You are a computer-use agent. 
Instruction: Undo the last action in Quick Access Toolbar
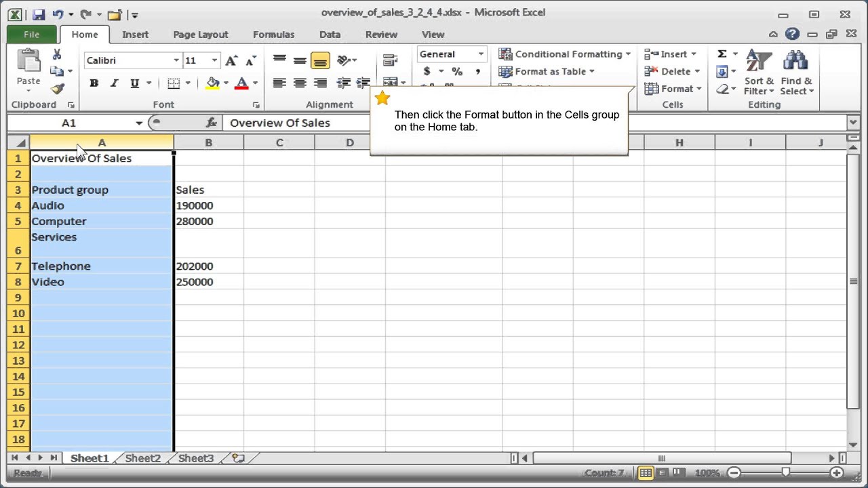pyautogui.click(x=58, y=14)
